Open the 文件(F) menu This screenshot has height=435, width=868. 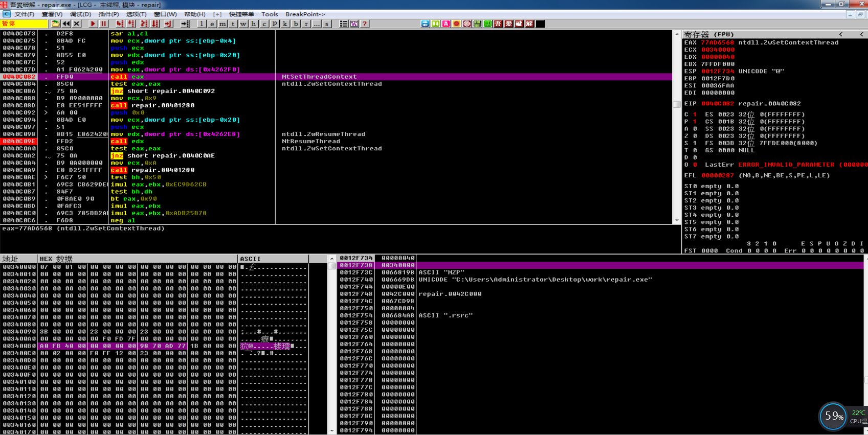pos(25,14)
